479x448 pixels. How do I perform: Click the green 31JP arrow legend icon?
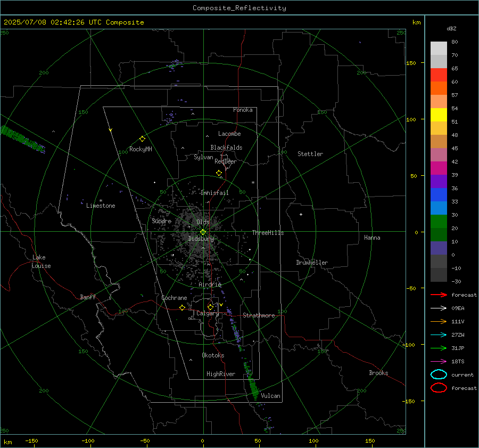click(x=439, y=348)
